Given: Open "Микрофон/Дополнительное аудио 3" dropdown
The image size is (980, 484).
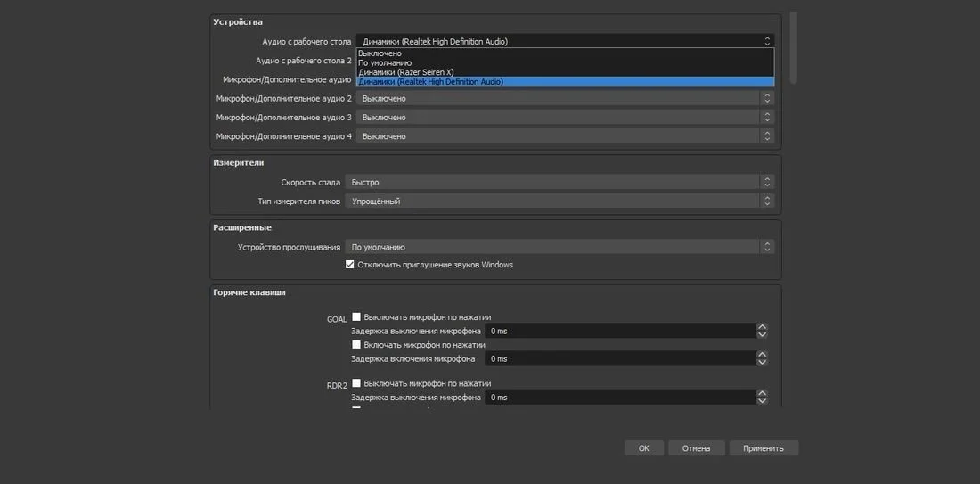Looking at the screenshot, I should [x=565, y=117].
